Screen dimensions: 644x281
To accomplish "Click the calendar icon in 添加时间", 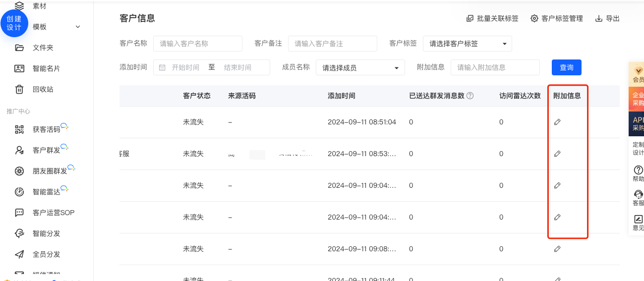I will tap(162, 67).
